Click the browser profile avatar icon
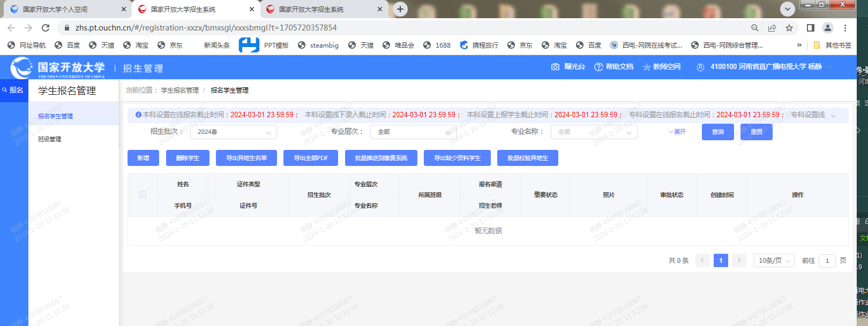The image size is (868, 326). point(827,28)
